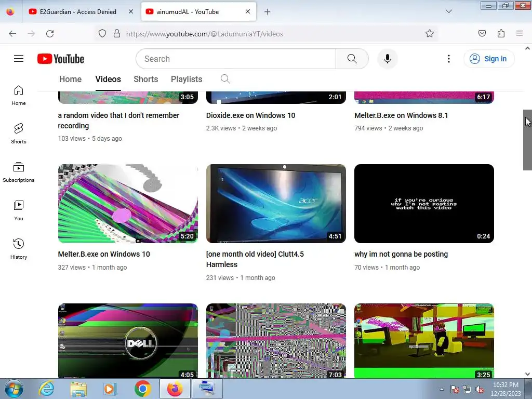Open Shorts in the left sidebar
The image size is (532, 399).
click(x=19, y=134)
